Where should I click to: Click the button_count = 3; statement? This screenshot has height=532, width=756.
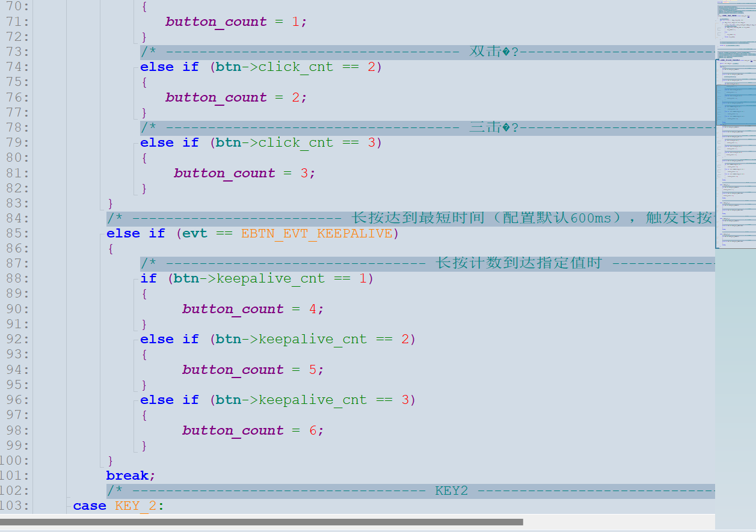point(245,173)
